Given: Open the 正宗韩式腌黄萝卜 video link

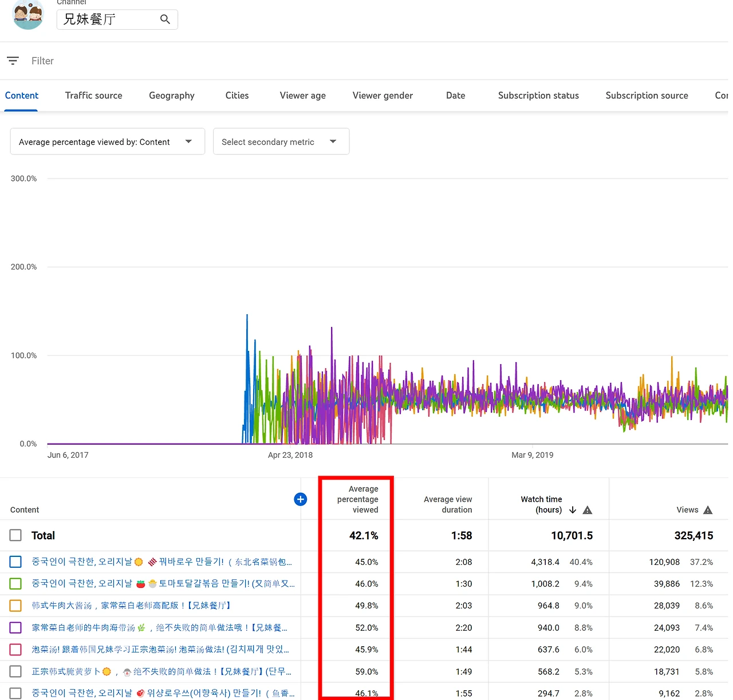Looking at the screenshot, I should [x=161, y=671].
